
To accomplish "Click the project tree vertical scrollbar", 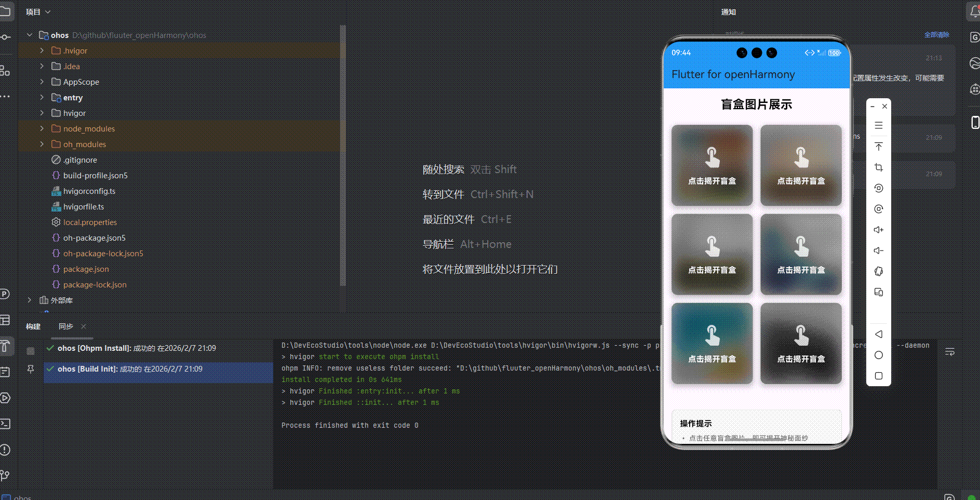I will [x=343, y=156].
